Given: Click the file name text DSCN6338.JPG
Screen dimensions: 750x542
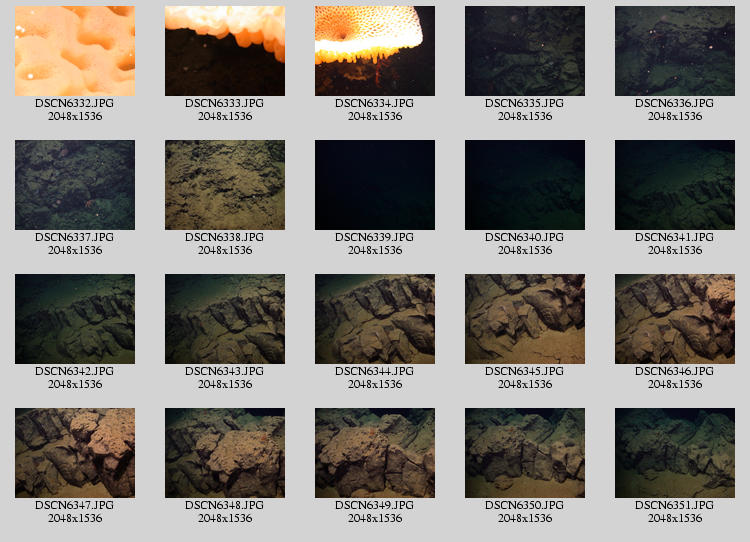Looking at the screenshot, I should pyautogui.click(x=225, y=237).
